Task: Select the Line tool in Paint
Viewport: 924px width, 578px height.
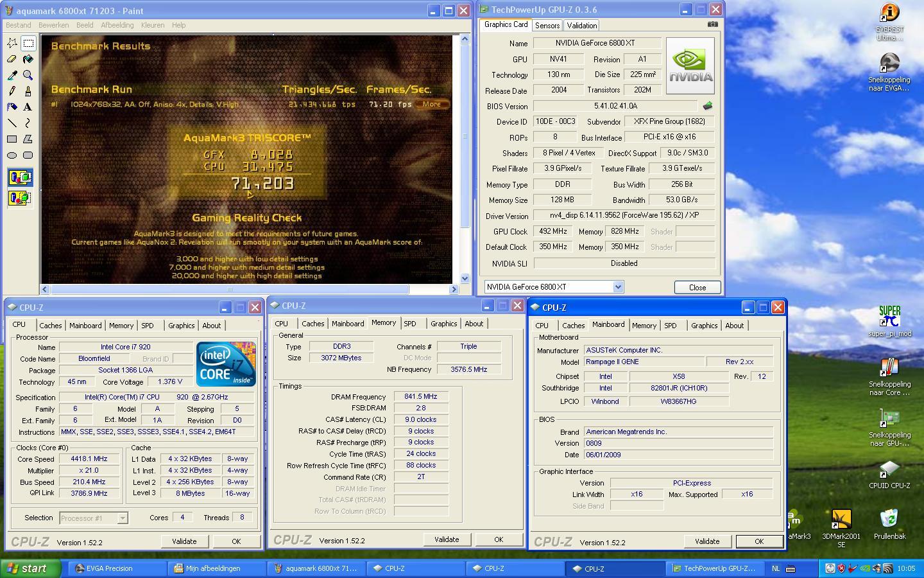Action: (x=12, y=123)
